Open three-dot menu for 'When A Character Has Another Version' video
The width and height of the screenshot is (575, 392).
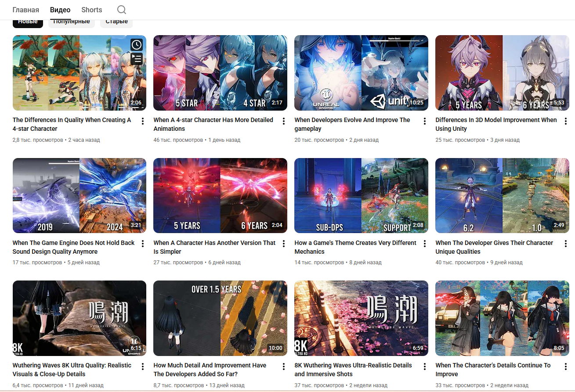click(x=284, y=244)
